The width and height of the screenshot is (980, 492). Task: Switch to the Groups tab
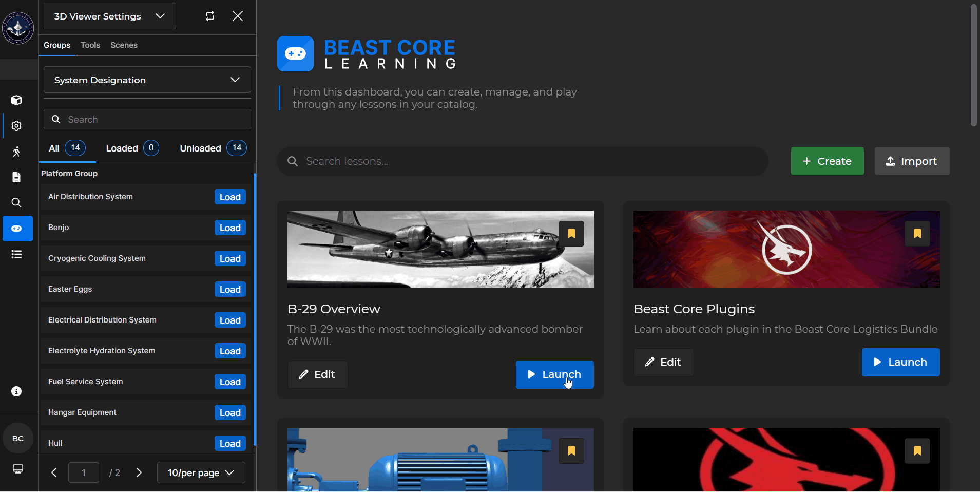pos(57,45)
